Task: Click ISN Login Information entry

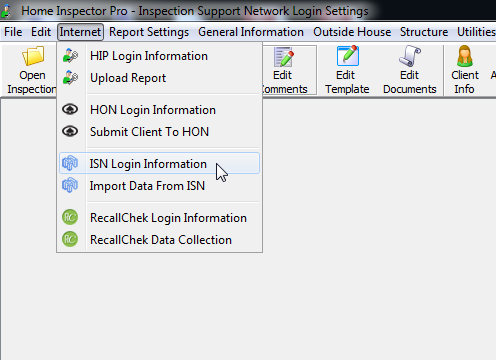Action: tap(159, 163)
